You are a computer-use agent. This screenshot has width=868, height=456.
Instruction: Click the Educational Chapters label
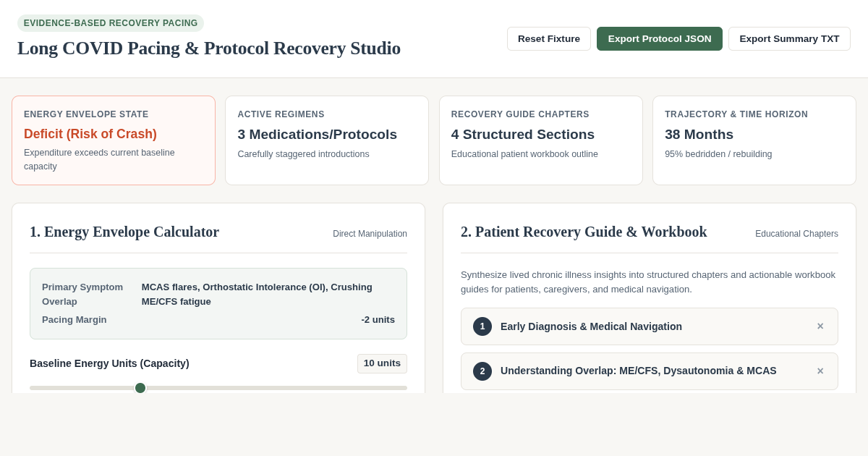796,234
